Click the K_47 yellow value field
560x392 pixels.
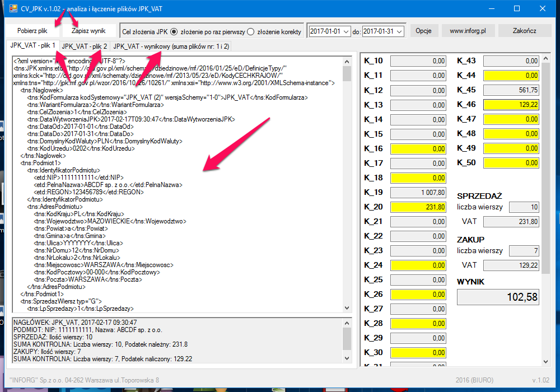pos(511,119)
